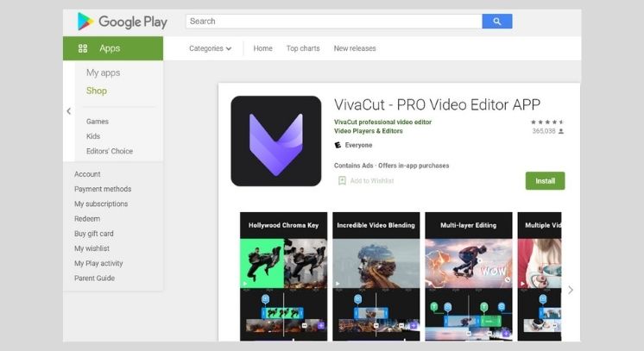
Task: Open the Hollywood Chroma Key screenshot
Action: click(x=283, y=276)
